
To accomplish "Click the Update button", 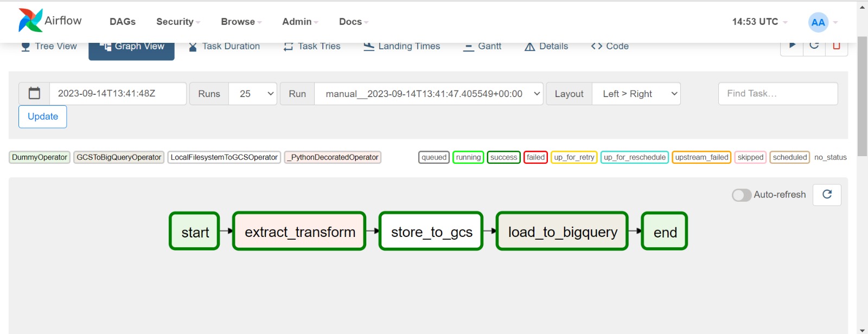I will tap(43, 117).
